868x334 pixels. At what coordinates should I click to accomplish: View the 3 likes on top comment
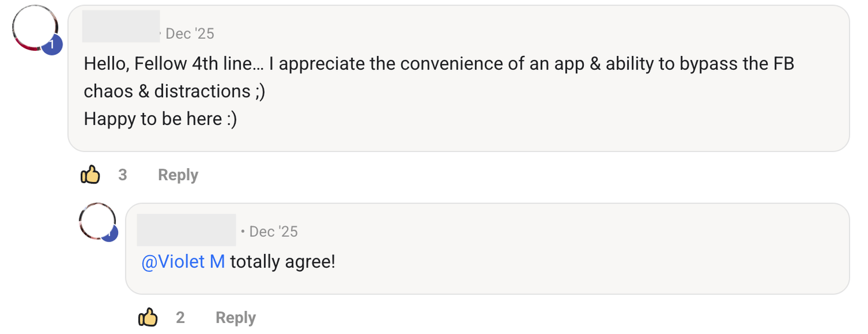click(x=123, y=175)
